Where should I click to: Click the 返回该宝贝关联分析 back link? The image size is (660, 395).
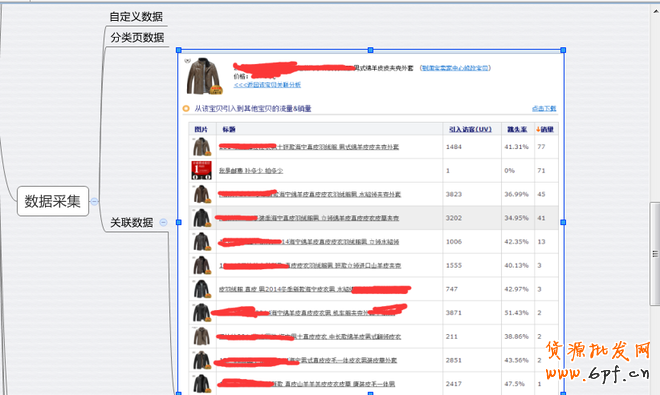[267, 85]
